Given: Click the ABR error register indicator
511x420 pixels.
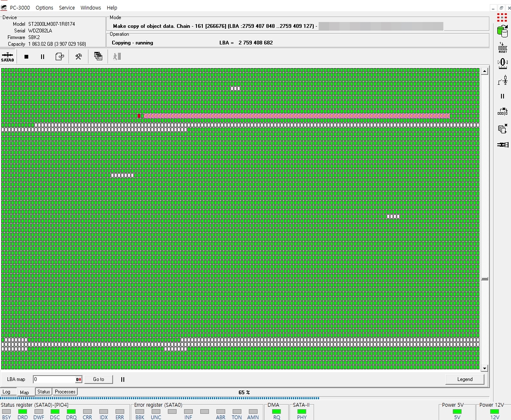Looking at the screenshot, I should click(x=221, y=412).
